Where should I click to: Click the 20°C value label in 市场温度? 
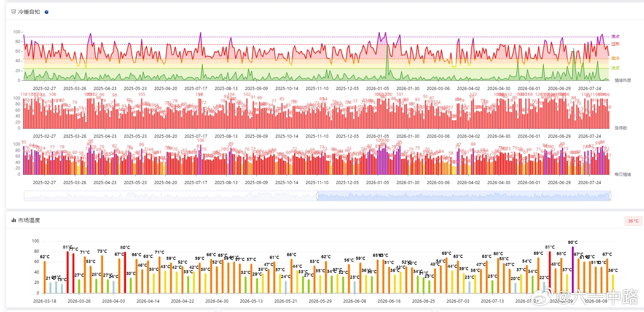(515, 278)
